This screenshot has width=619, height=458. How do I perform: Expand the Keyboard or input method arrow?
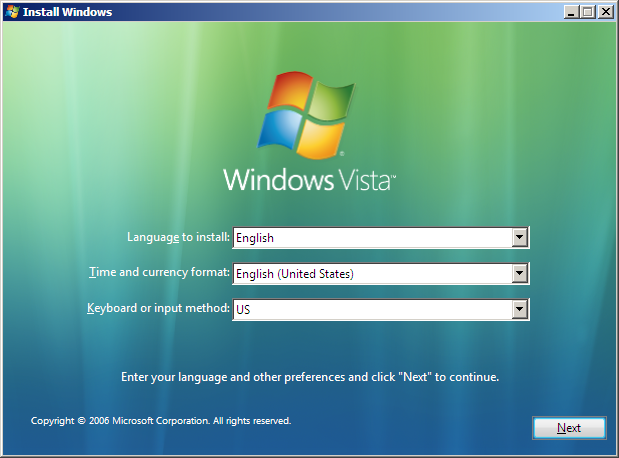tap(519, 310)
